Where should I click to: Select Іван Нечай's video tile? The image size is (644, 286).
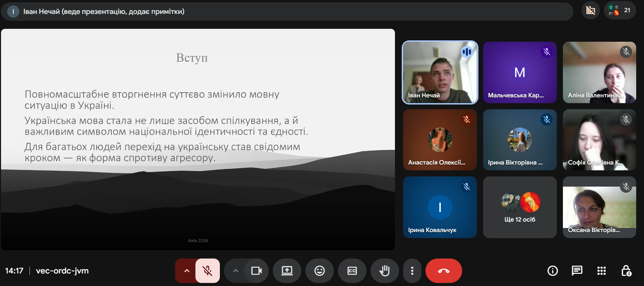click(440, 72)
